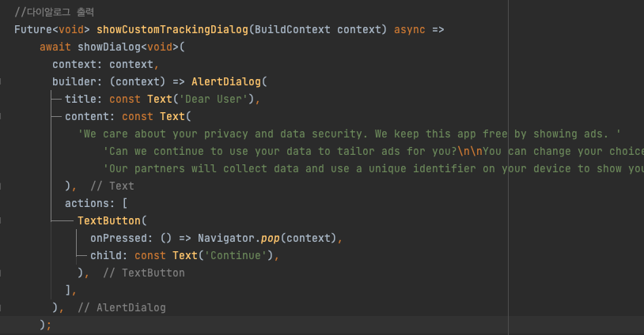Click the 'showDialog<void>(' call
This screenshot has height=335, width=644.
[131, 47]
